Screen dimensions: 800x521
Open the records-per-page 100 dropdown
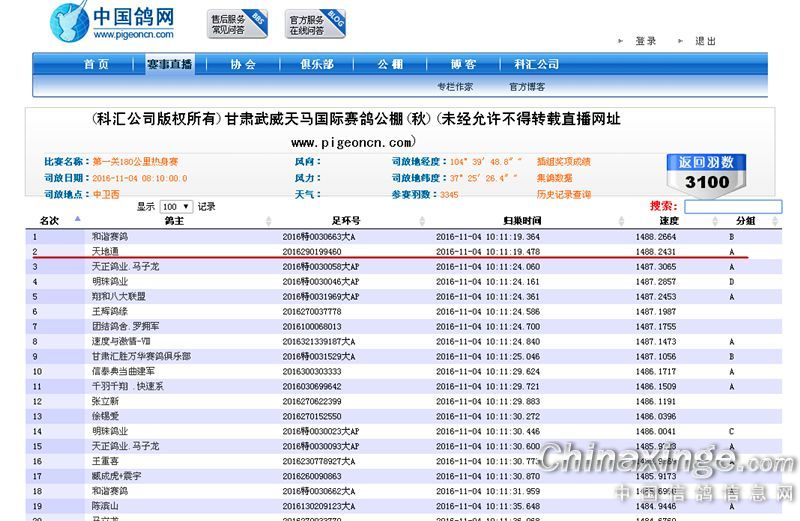[176, 206]
